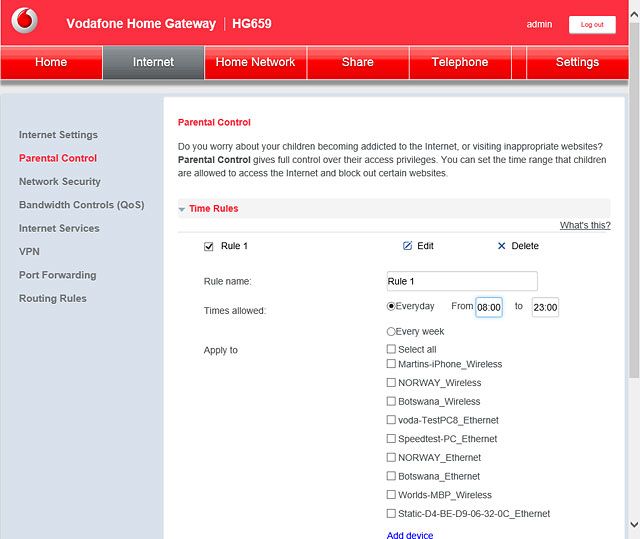
Task: Select the Everyday radio button
Action: (x=391, y=306)
